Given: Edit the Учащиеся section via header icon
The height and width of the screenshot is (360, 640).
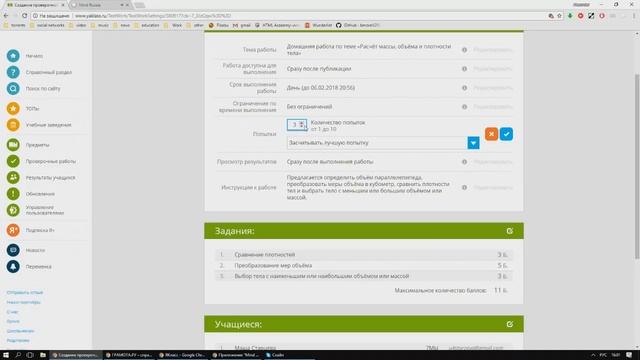Looking at the screenshot, I should coord(510,324).
